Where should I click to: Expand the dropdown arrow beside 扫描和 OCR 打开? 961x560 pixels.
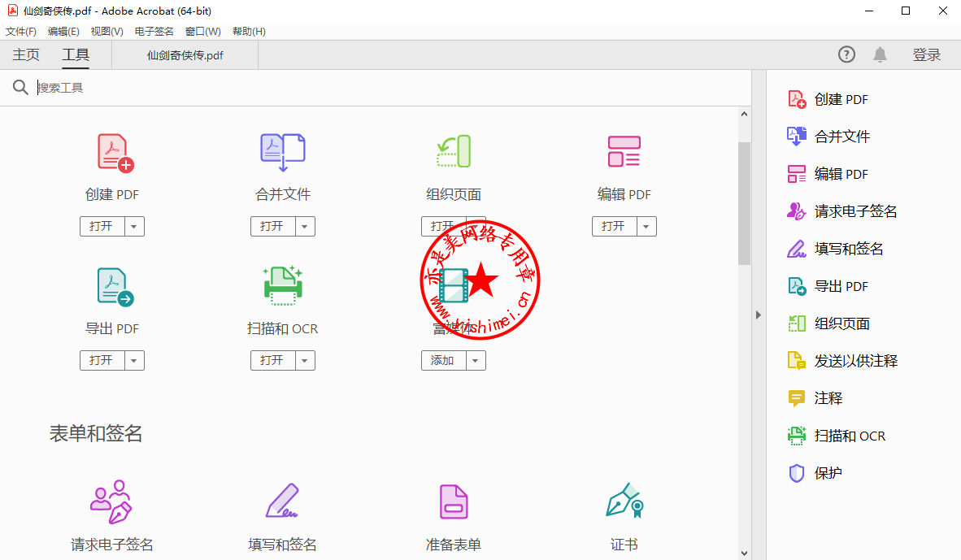pos(305,361)
